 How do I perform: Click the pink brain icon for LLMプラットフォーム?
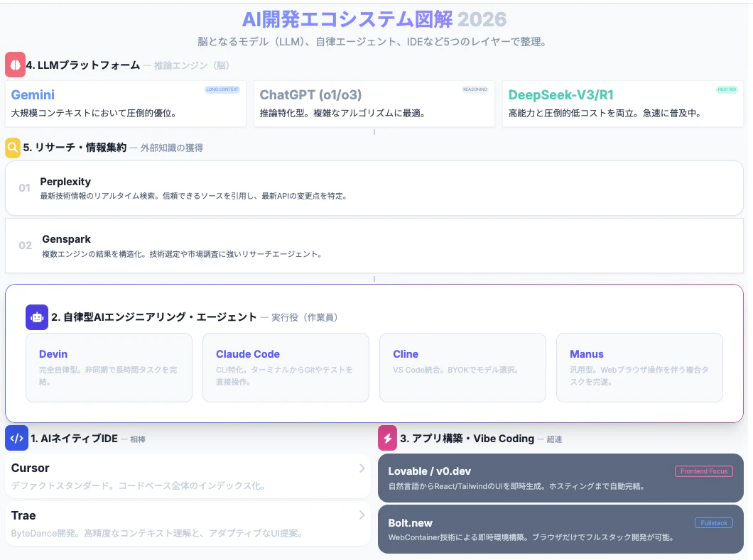[x=15, y=65]
